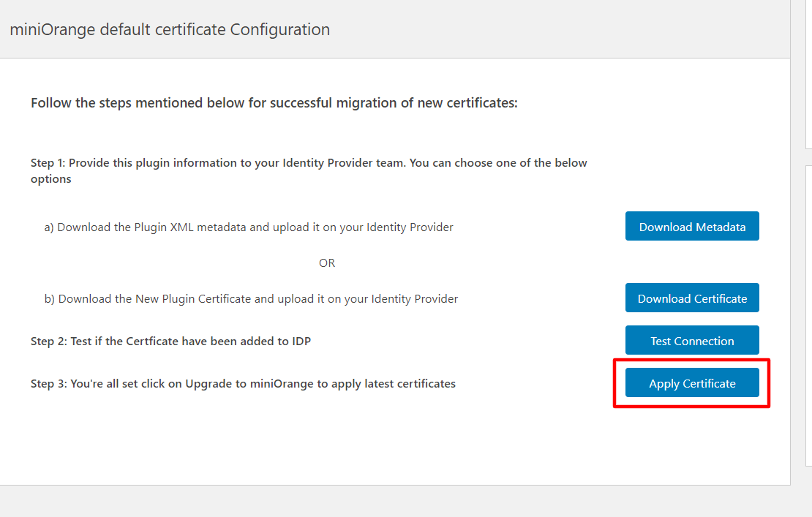Click the 'miniOrange default certificate Configuration' panel title
Viewport: 812px width, 517px height.
tap(170, 29)
